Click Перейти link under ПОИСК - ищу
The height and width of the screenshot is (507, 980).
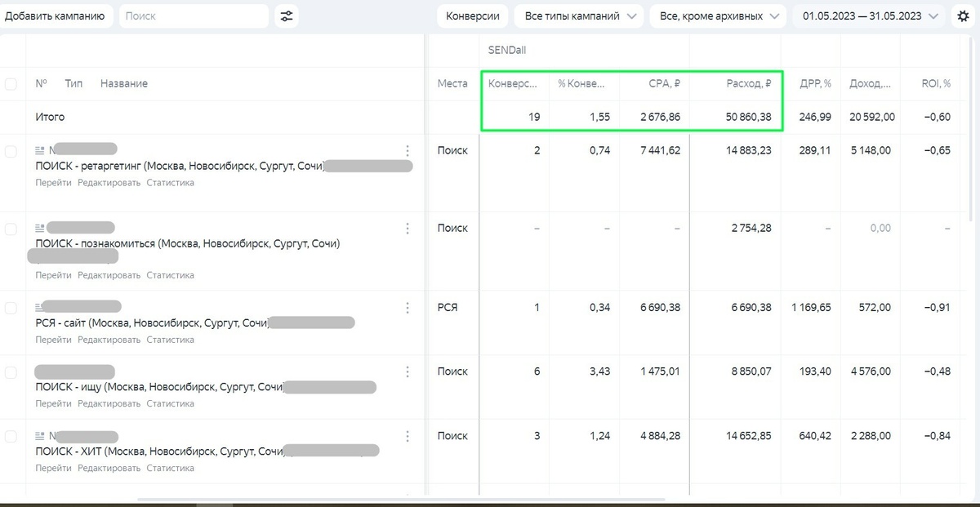coord(54,403)
